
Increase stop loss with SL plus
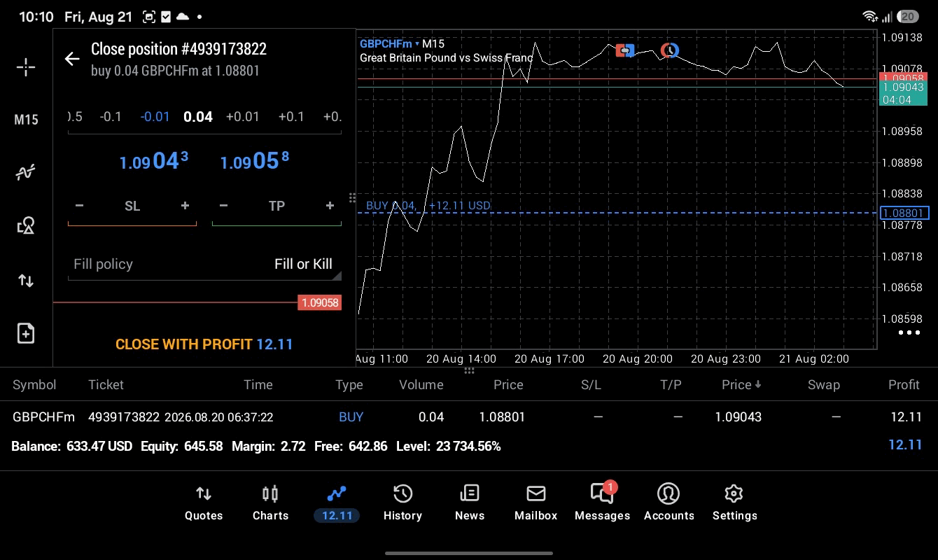tap(185, 206)
